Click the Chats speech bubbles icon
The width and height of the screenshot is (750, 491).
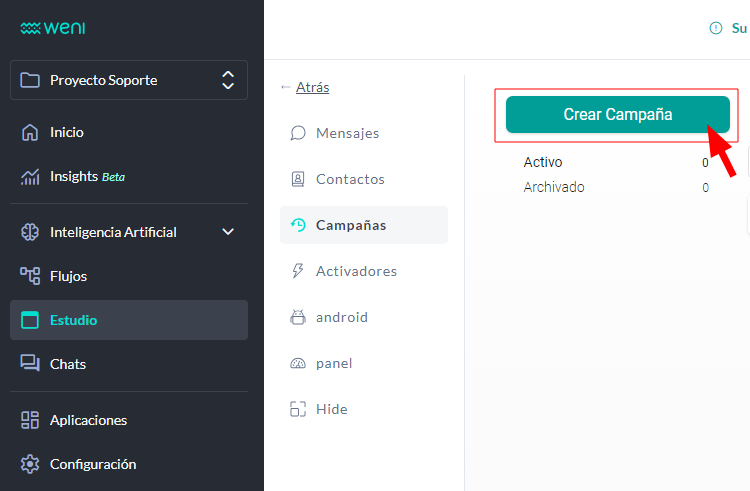(x=30, y=363)
